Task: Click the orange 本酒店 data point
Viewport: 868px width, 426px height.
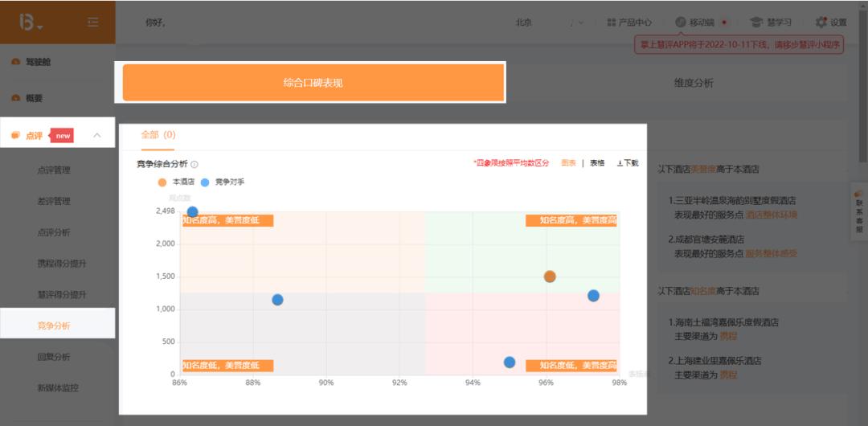Action: click(x=550, y=276)
